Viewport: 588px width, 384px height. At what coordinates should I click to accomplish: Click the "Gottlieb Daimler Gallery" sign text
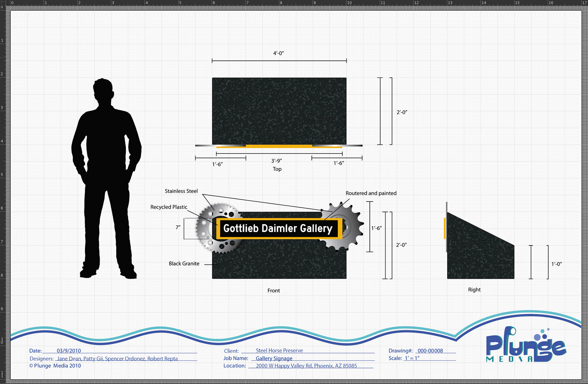point(278,228)
